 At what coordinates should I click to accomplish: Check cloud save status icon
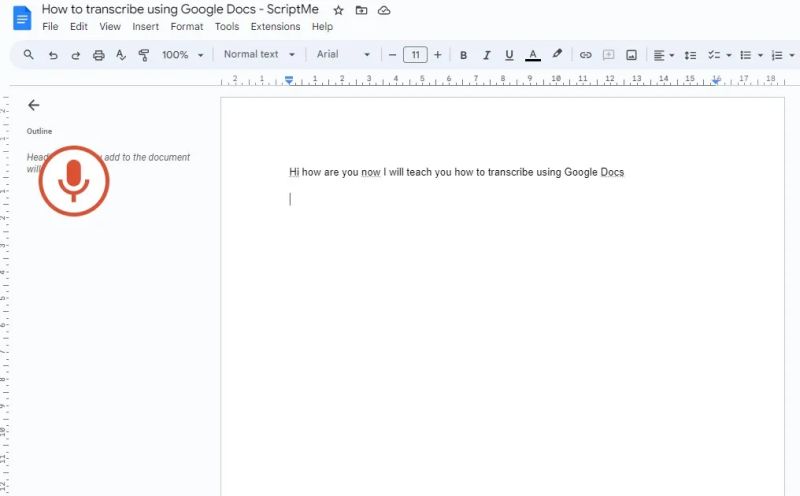(384, 10)
